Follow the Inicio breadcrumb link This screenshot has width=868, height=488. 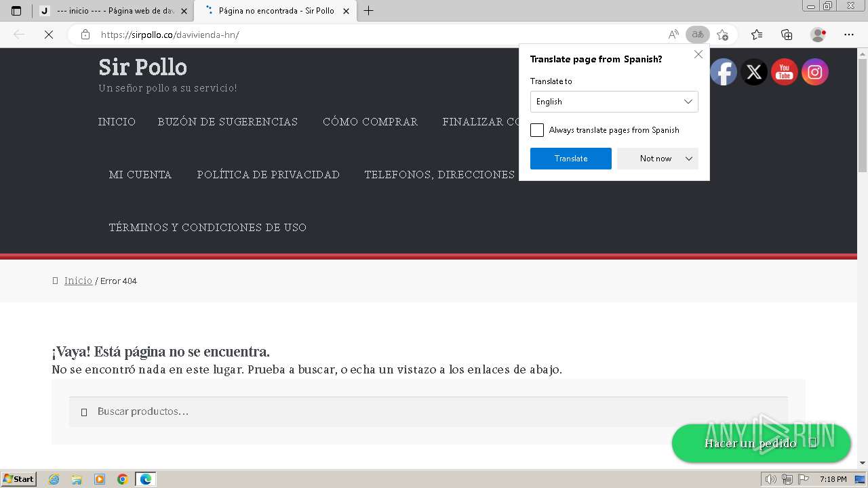(x=78, y=281)
